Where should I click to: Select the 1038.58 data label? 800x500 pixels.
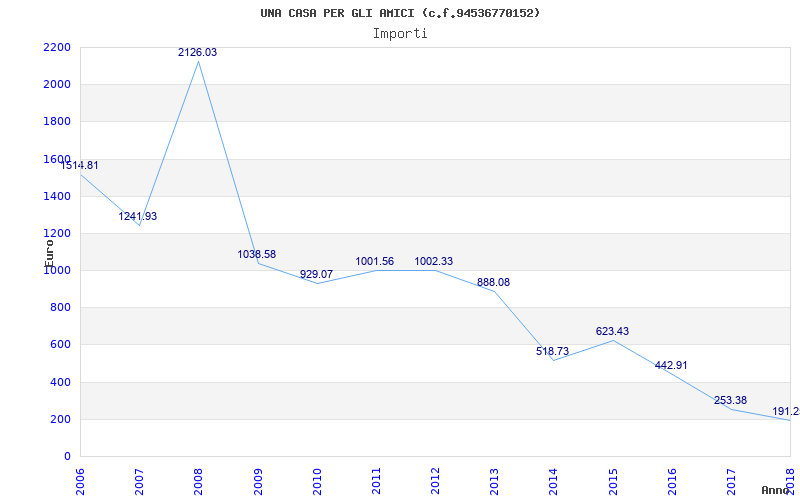point(257,254)
